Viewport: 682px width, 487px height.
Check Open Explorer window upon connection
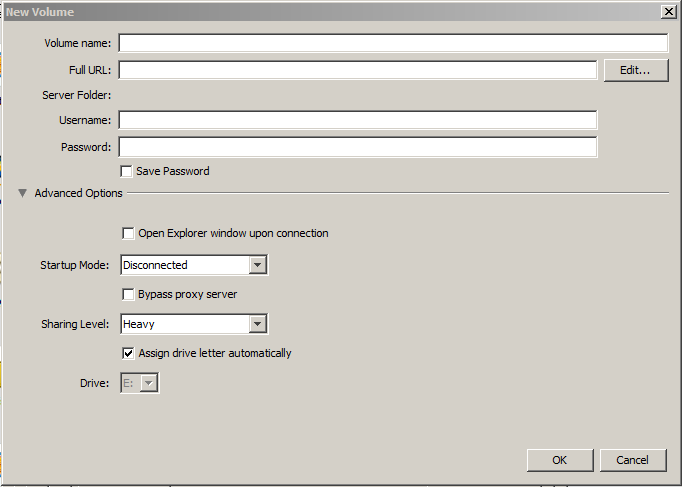coord(128,233)
